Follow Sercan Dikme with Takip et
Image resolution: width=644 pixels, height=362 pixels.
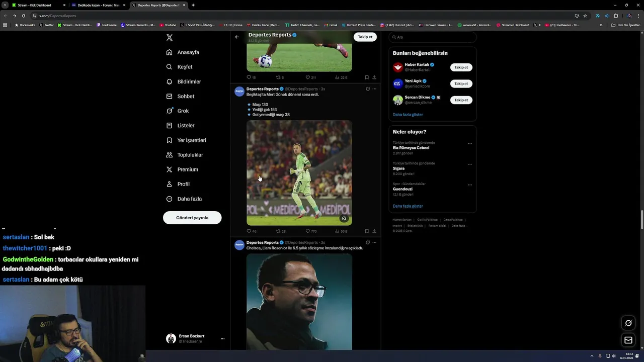(x=461, y=100)
